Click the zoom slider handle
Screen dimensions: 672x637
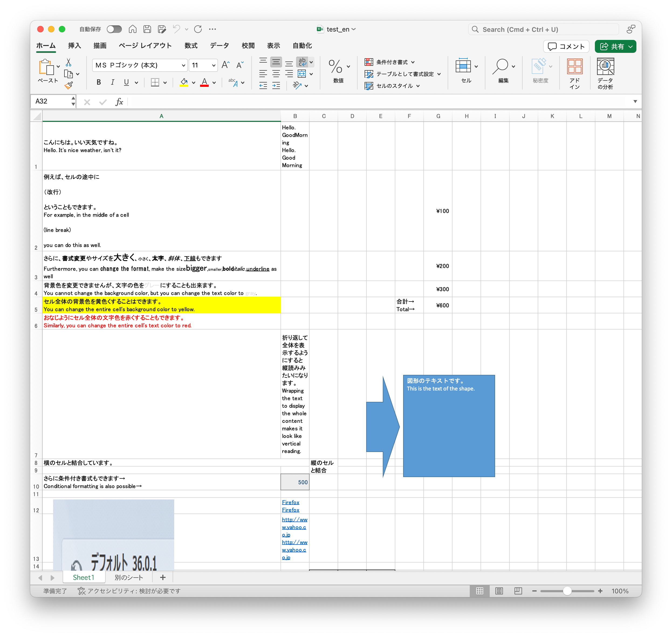[567, 591]
